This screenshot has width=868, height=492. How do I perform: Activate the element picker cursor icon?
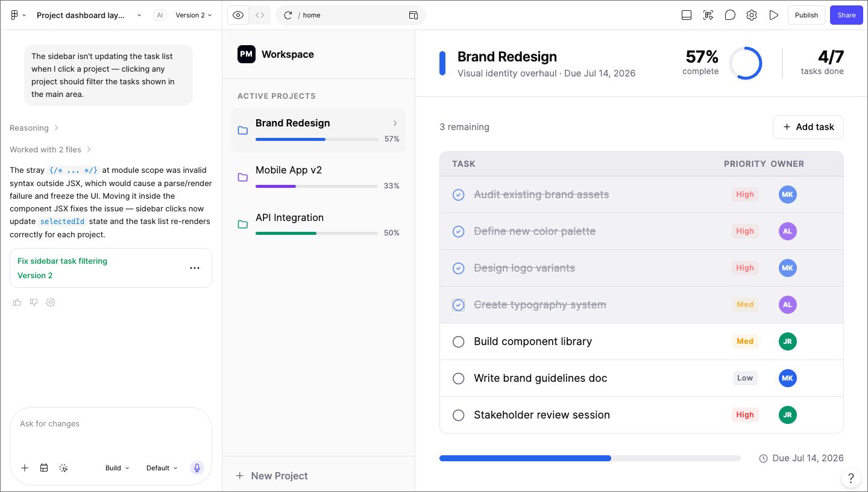[x=63, y=468]
